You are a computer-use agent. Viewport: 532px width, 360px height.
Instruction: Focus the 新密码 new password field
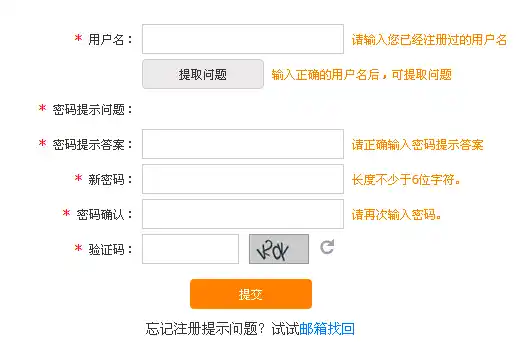[243, 179]
